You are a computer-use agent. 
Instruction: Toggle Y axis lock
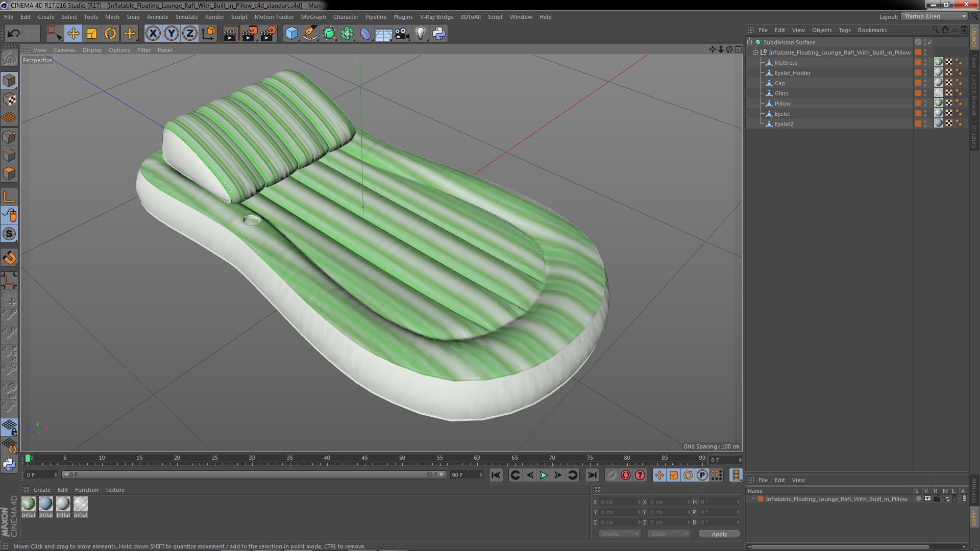coord(171,34)
